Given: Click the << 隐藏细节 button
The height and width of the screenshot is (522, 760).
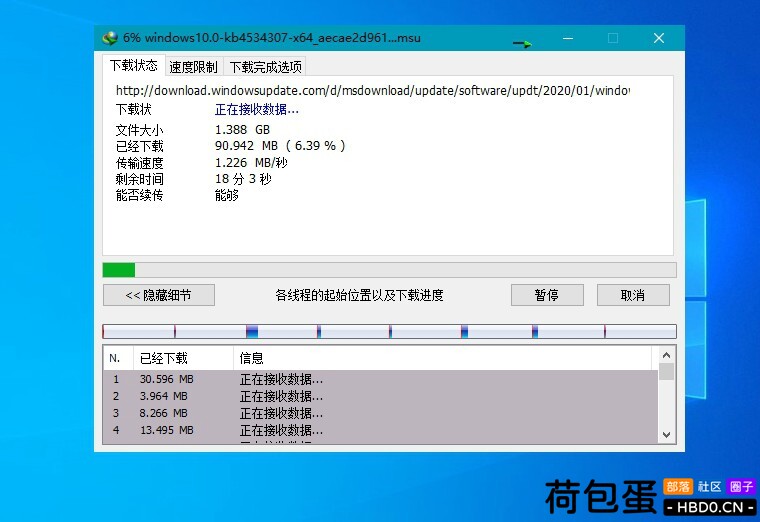Looking at the screenshot, I should [158, 295].
